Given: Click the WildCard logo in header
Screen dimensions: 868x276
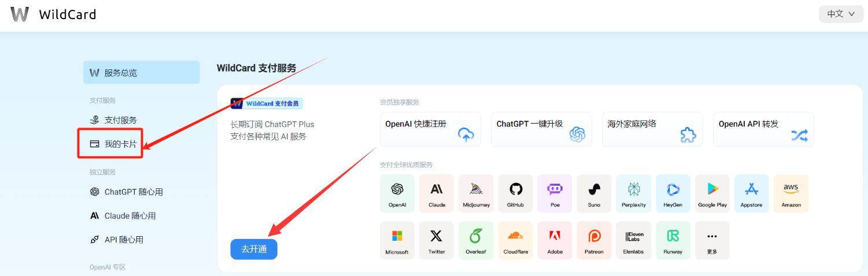Looking at the screenshot, I should click(x=53, y=14).
